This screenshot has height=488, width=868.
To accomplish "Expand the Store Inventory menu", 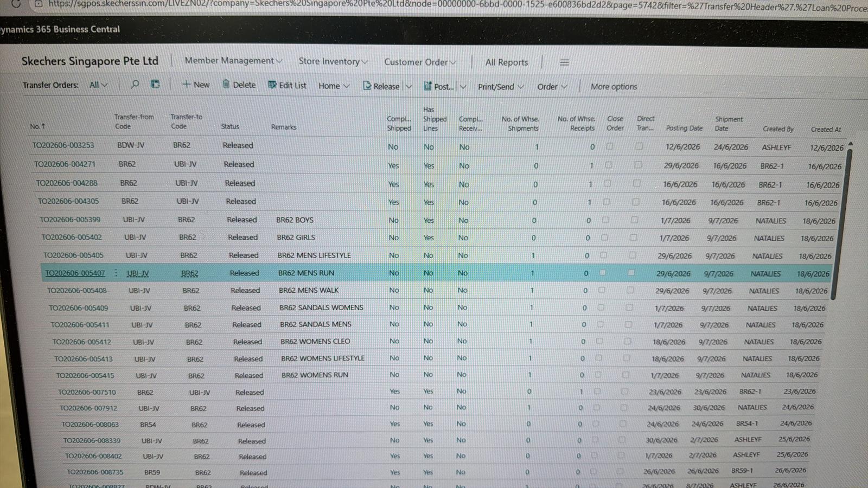I will [x=333, y=61].
